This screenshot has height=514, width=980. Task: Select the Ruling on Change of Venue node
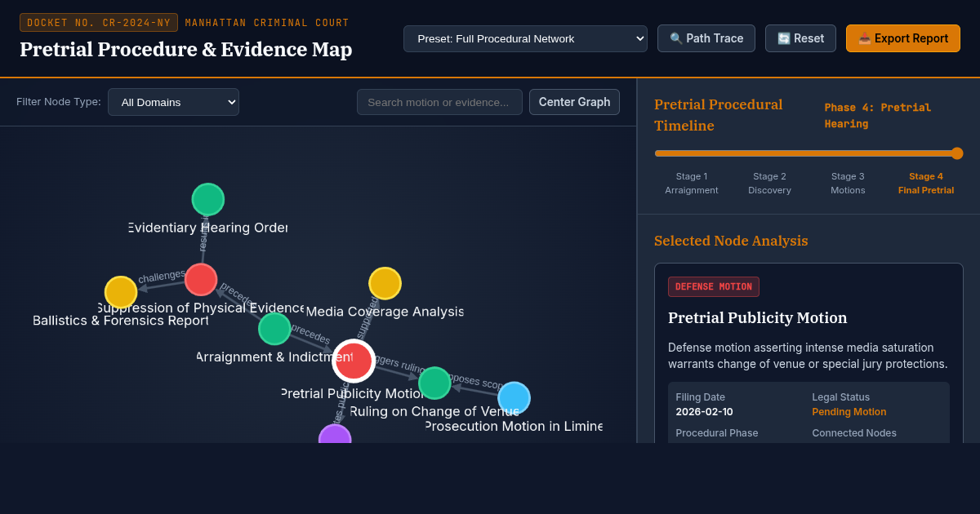pos(434,383)
